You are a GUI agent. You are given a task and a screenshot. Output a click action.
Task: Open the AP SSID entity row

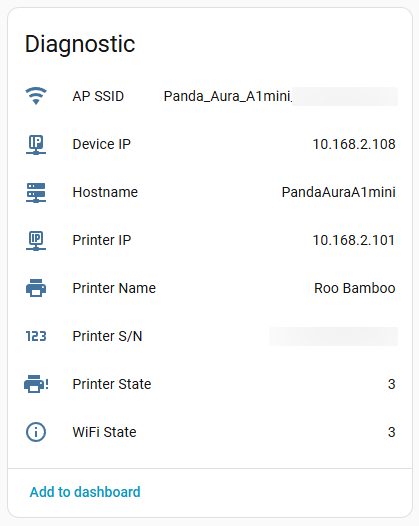click(210, 96)
